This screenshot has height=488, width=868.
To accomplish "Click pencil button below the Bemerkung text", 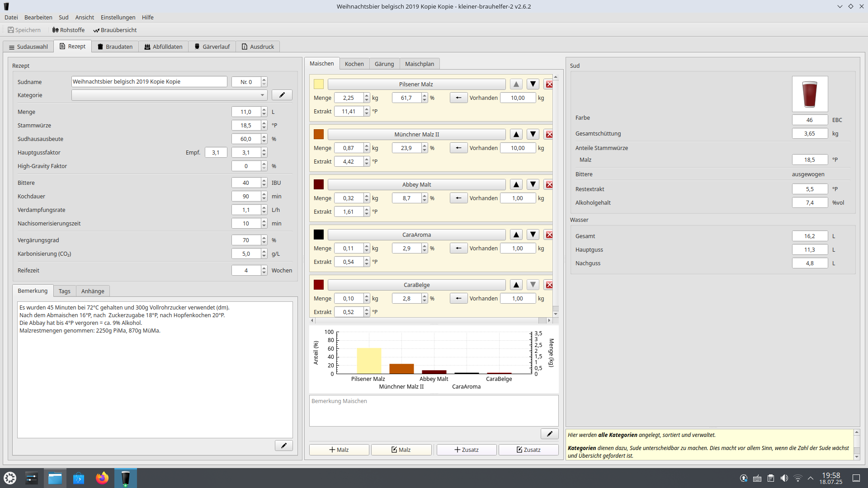I will (x=283, y=446).
